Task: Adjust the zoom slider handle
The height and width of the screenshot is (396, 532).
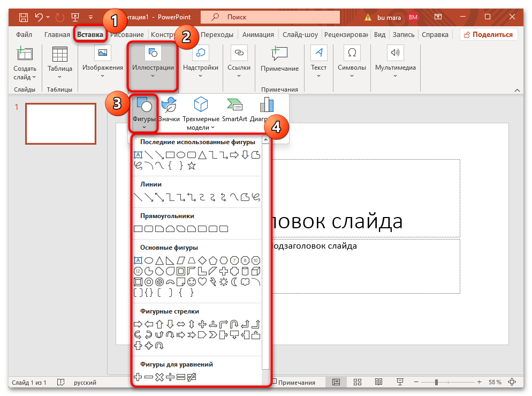Action: pos(436,382)
